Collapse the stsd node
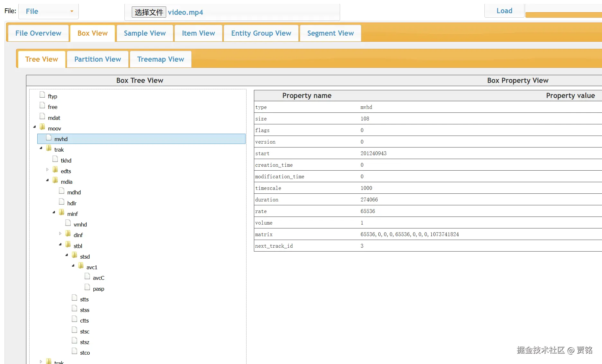The width and height of the screenshot is (602, 364). 67,255
